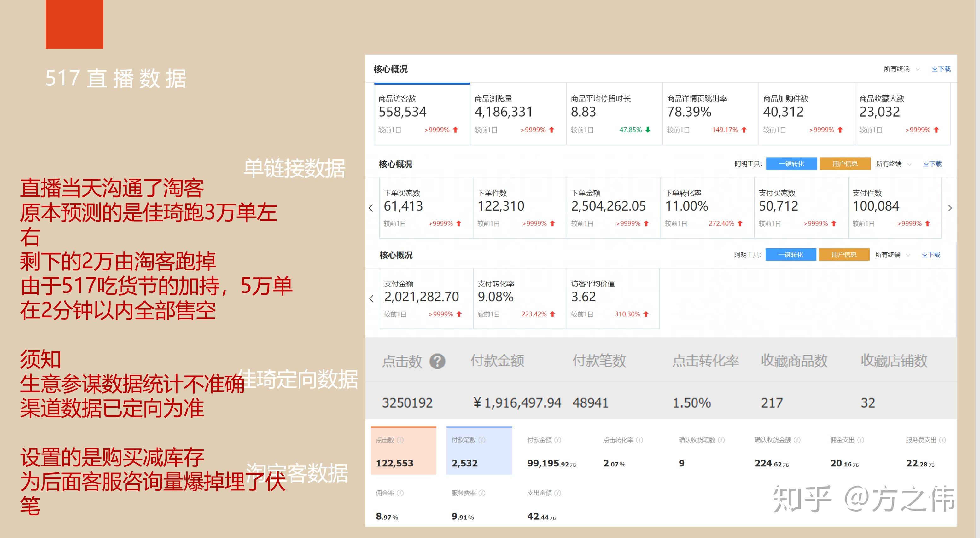Select the 商品浏览量 metric card
The image size is (980, 538).
click(518, 114)
